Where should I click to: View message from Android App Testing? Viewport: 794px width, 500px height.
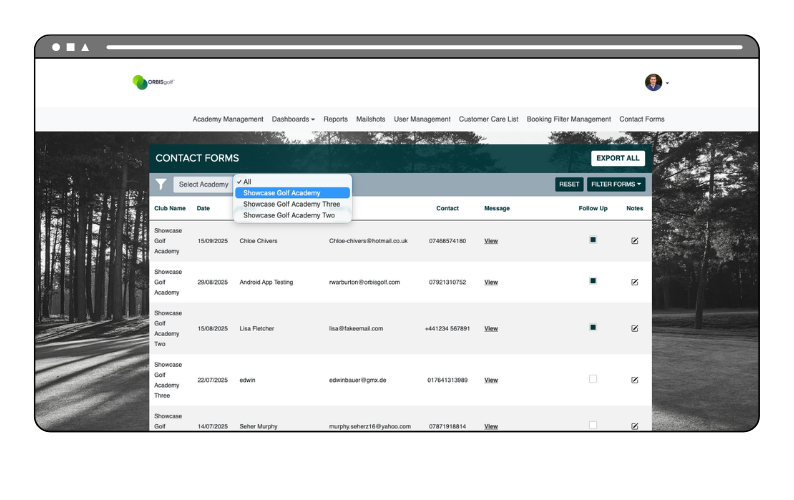click(x=491, y=282)
